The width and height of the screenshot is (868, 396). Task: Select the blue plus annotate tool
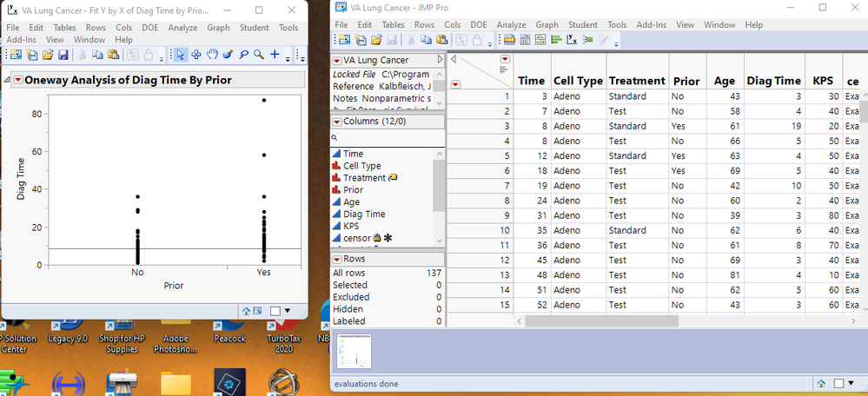(x=275, y=54)
